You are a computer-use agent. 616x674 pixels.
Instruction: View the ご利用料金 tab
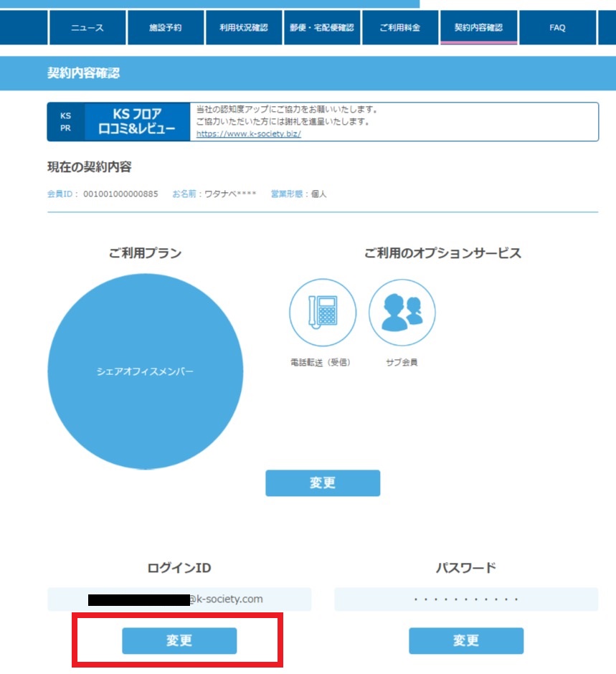[400, 28]
